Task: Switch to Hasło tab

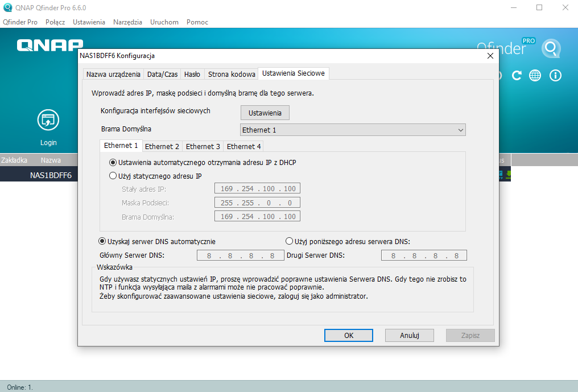Action: [x=192, y=74]
